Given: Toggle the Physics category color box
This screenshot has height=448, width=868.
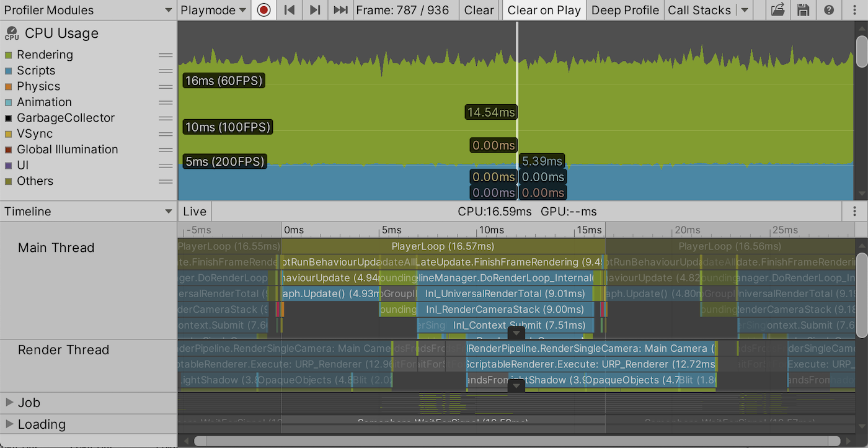Looking at the screenshot, I should tap(8, 87).
